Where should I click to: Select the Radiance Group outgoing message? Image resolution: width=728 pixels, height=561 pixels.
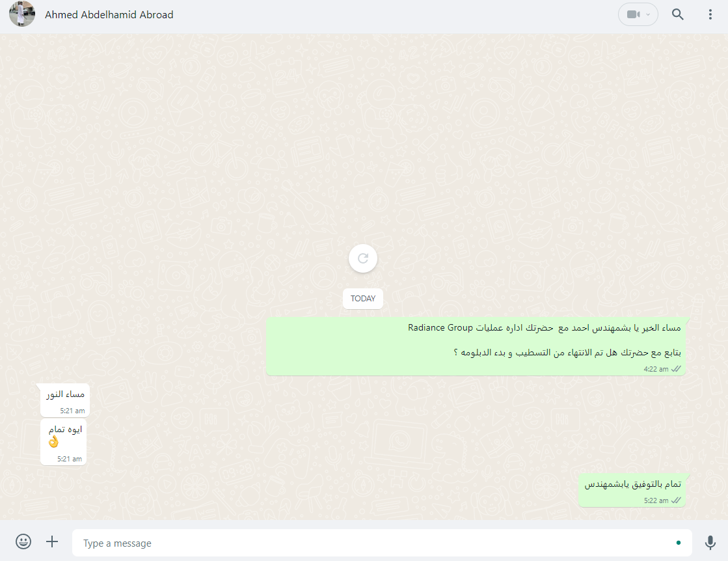(476, 346)
